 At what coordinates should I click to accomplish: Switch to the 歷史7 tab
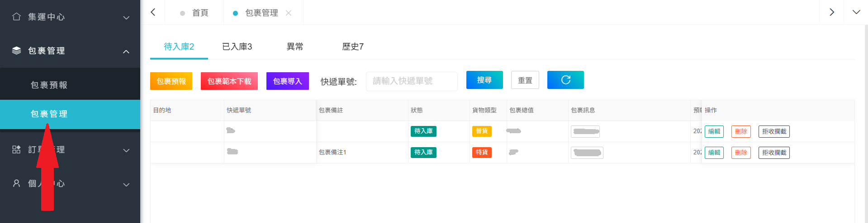[353, 46]
